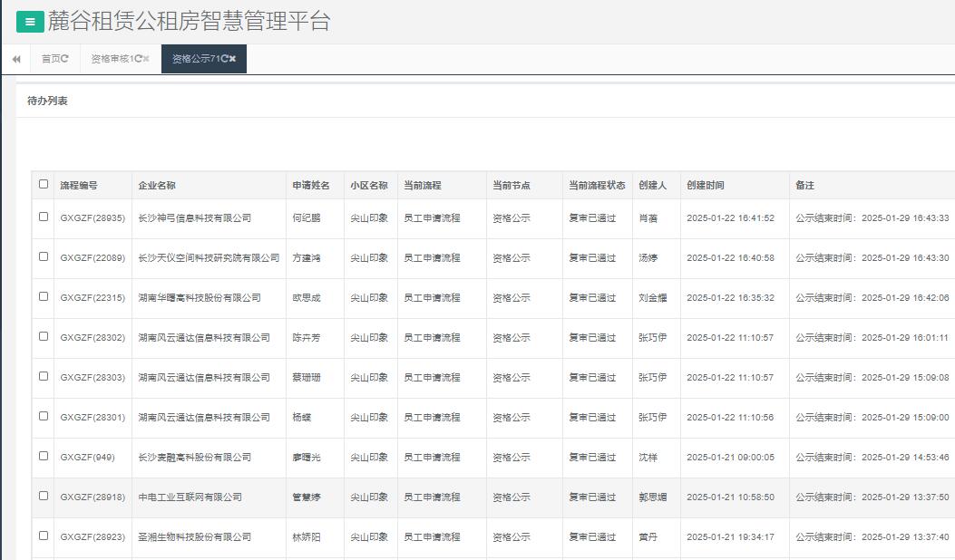Toggle the green hamburger sidebar menu button

[x=30, y=22]
